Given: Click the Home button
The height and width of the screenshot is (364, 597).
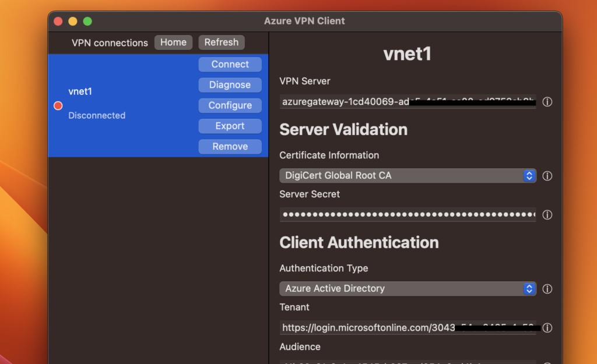Looking at the screenshot, I should 173,42.
